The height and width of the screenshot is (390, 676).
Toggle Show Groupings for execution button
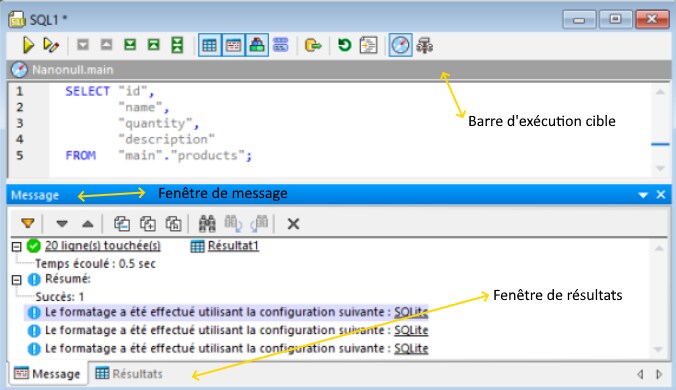pos(257,45)
